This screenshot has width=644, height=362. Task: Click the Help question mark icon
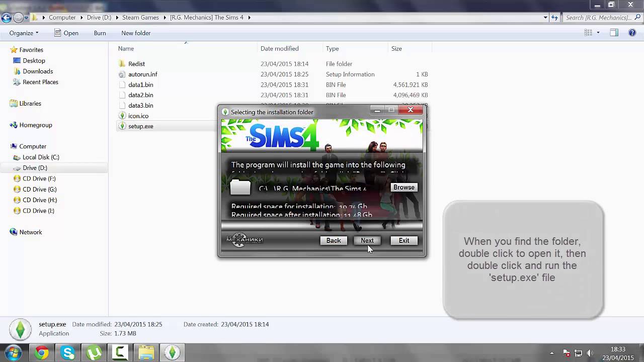tap(632, 33)
